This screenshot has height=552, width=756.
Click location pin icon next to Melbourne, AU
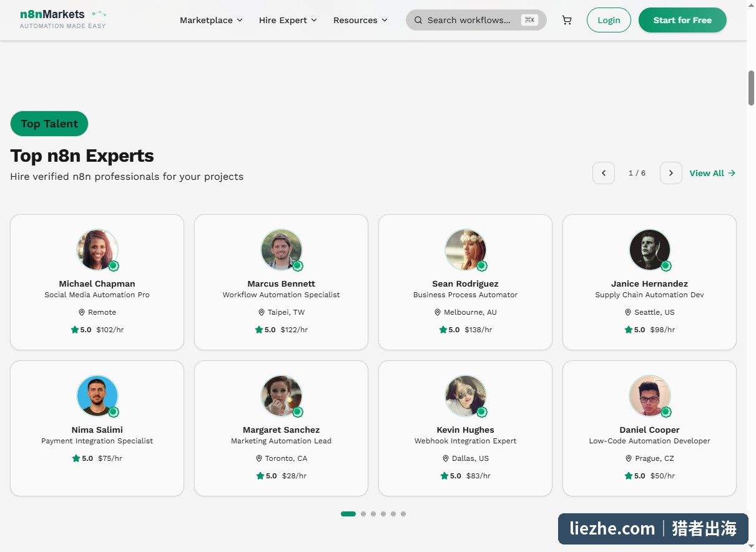(x=438, y=312)
